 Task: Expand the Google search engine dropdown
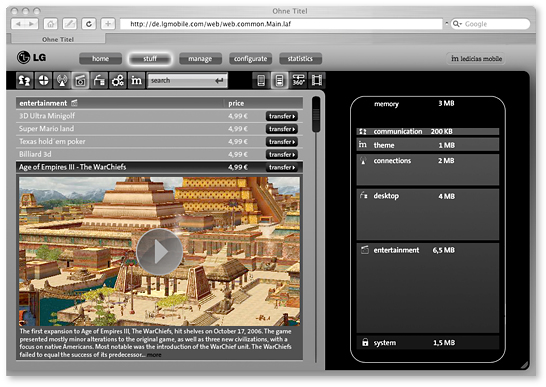pyautogui.click(x=457, y=24)
